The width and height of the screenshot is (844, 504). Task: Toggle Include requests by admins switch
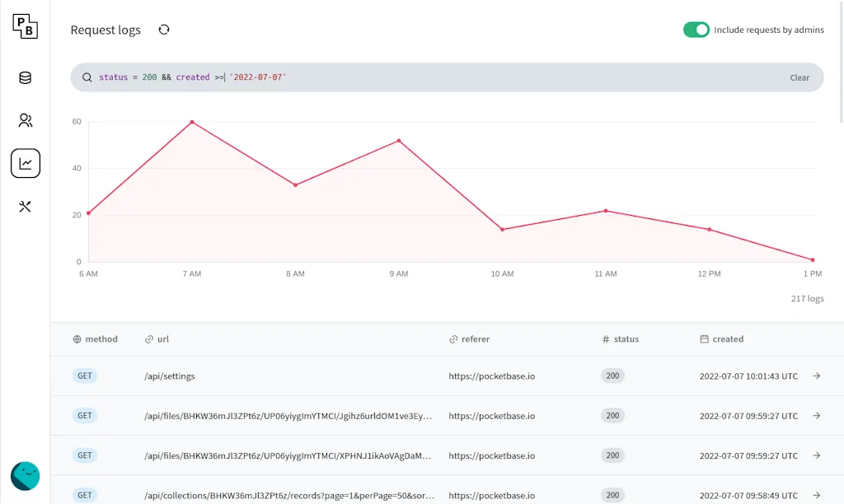pyautogui.click(x=696, y=30)
